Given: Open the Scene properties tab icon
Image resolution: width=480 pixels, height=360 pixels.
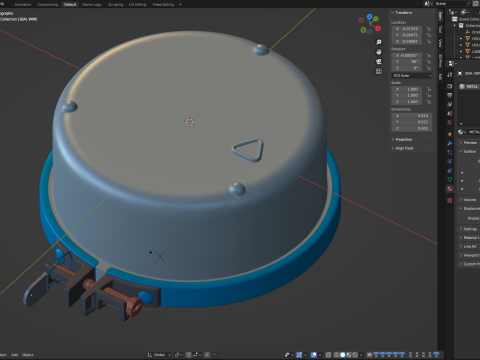Looking at the screenshot, I should [450, 113].
